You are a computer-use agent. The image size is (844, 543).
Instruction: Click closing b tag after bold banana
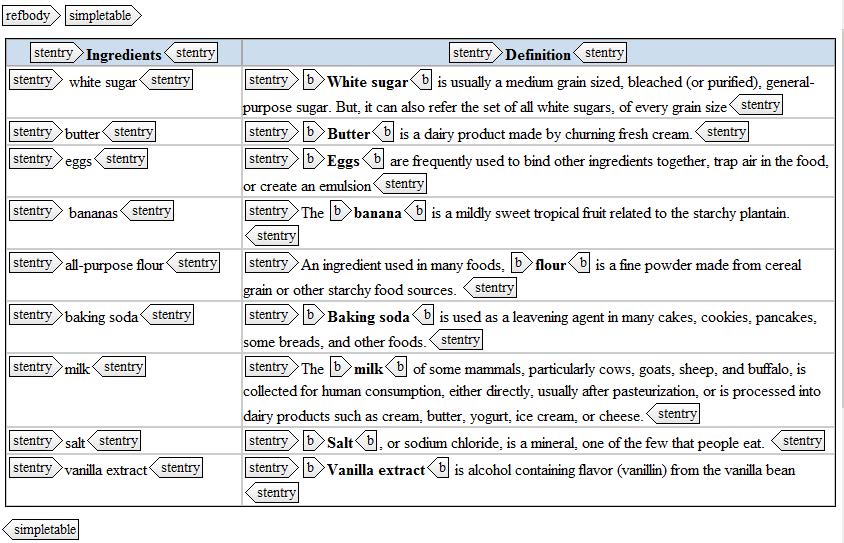(x=415, y=210)
